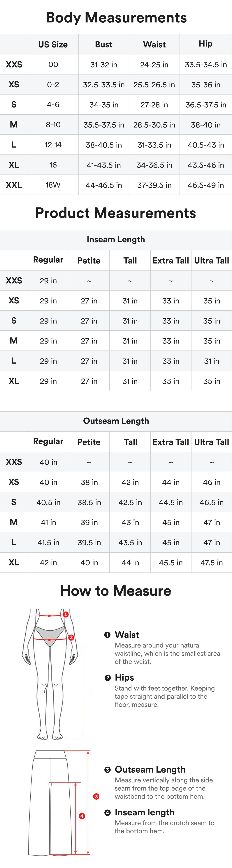This screenshot has width=232, height=868.
Task: Click red marker 1 on body figure
Action: coord(66,614)
